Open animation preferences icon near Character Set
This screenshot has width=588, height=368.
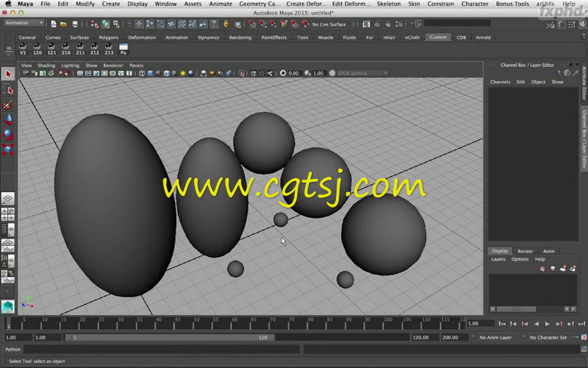(584, 338)
